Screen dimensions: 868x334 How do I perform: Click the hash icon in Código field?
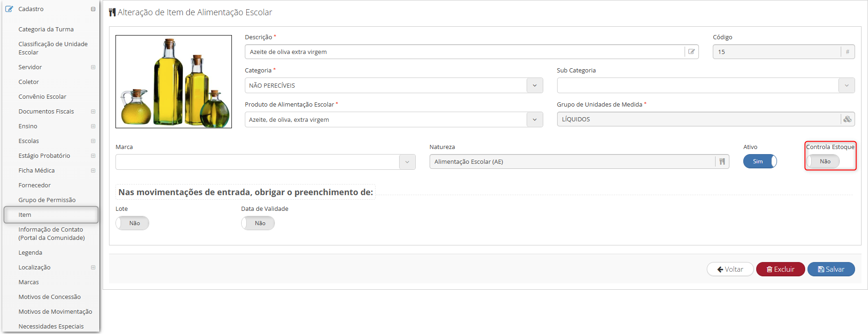point(848,52)
